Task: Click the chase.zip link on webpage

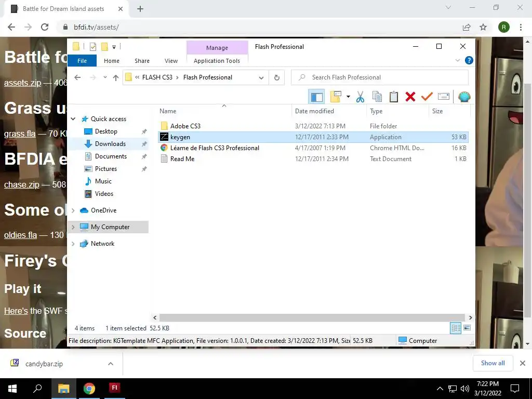Action: pos(22,184)
